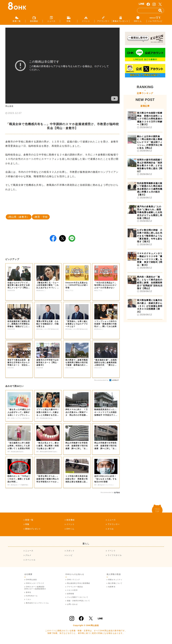Open the ハレマチテレビ navigation item

(x=155, y=19)
